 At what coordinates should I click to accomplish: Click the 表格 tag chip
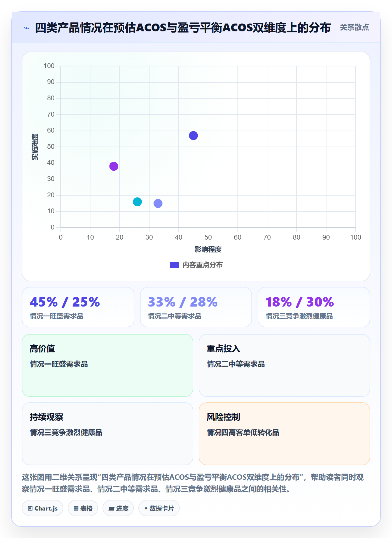click(x=83, y=508)
